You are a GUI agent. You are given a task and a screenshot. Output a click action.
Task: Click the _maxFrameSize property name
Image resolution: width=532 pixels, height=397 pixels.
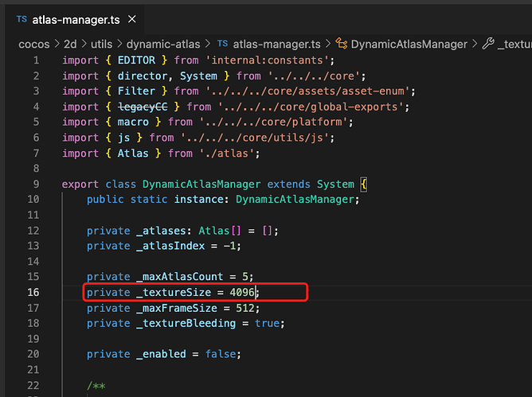178,308
